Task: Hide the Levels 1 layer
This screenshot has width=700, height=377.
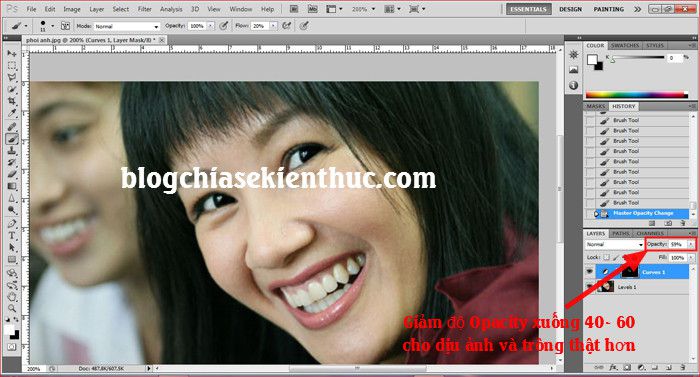Action: (x=590, y=287)
